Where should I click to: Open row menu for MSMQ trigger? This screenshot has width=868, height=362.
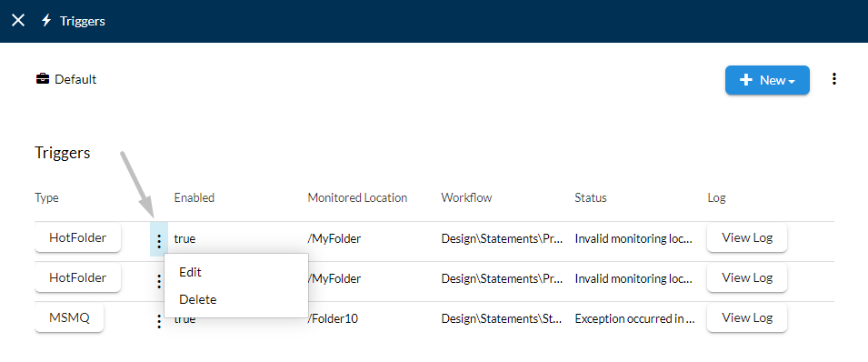coord(159,322)
